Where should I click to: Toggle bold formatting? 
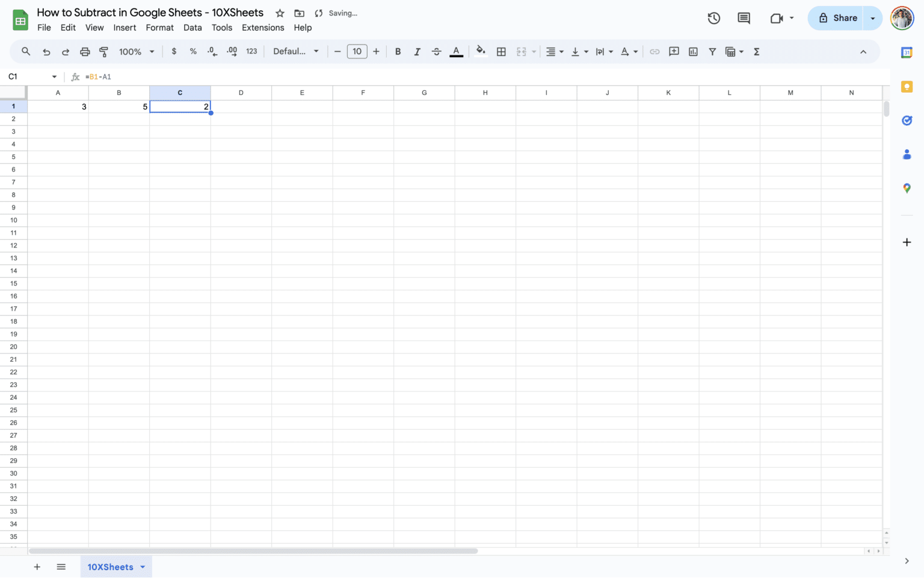398,51
